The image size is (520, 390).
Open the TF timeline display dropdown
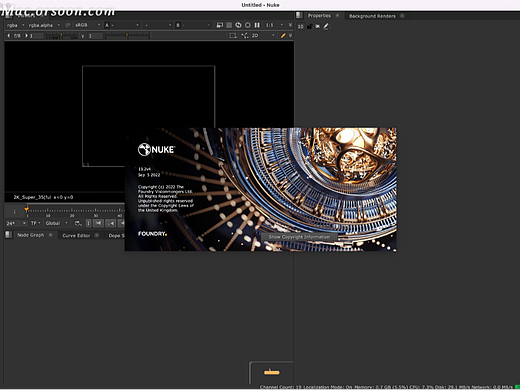pos(35,223)
